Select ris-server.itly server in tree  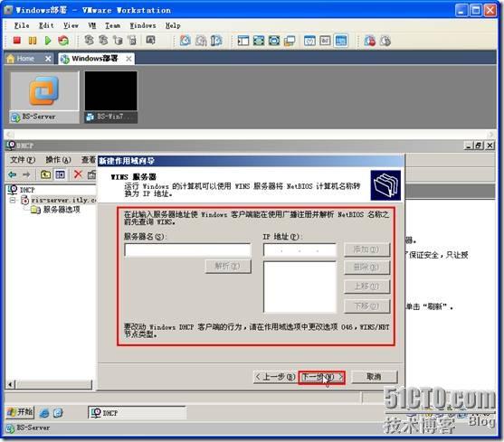[x=63, y=201]
